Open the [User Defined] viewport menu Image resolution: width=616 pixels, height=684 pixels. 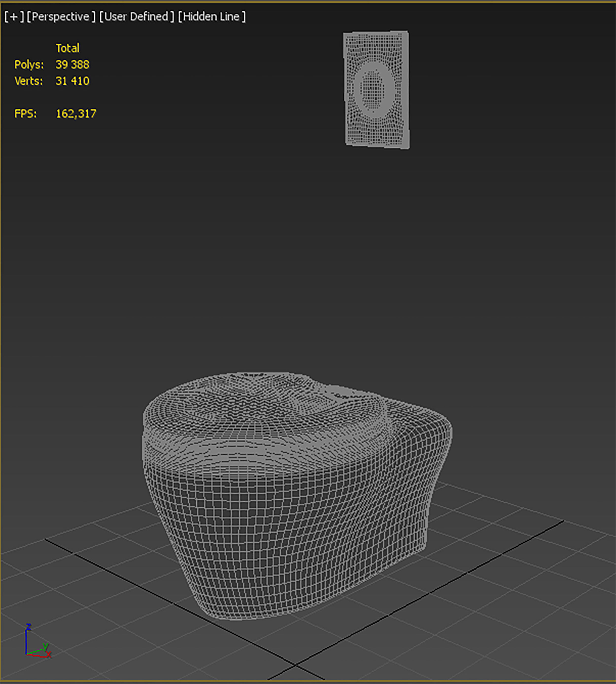(137, 17)
